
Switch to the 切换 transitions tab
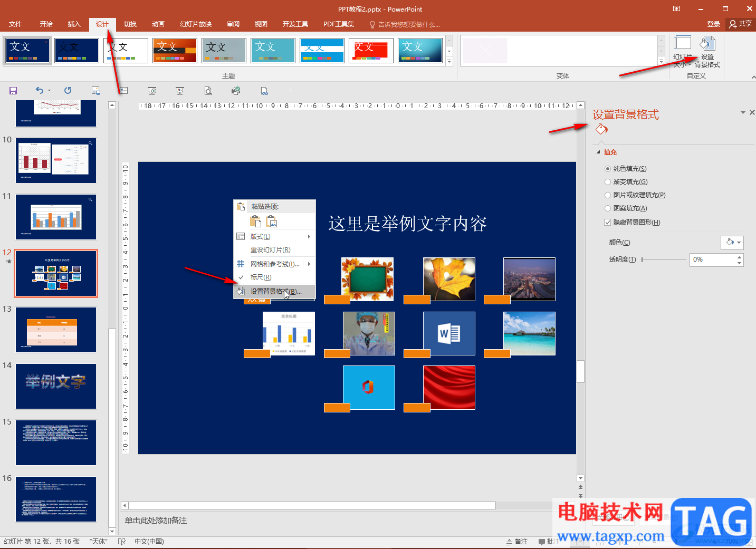pos(130,24)
